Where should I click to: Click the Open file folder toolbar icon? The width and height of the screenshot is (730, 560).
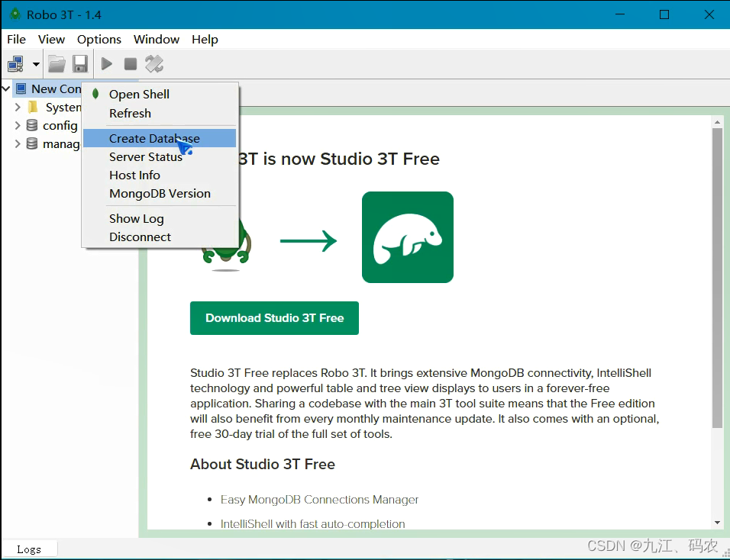57,64
